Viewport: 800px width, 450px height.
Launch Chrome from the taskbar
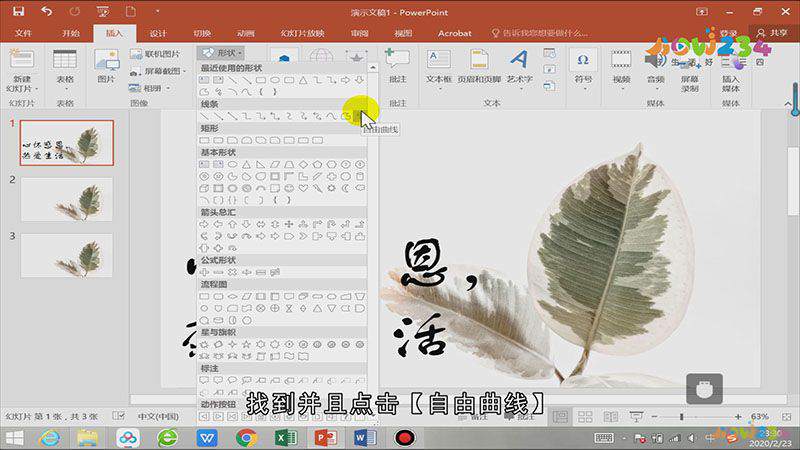[x=246, y=438]
